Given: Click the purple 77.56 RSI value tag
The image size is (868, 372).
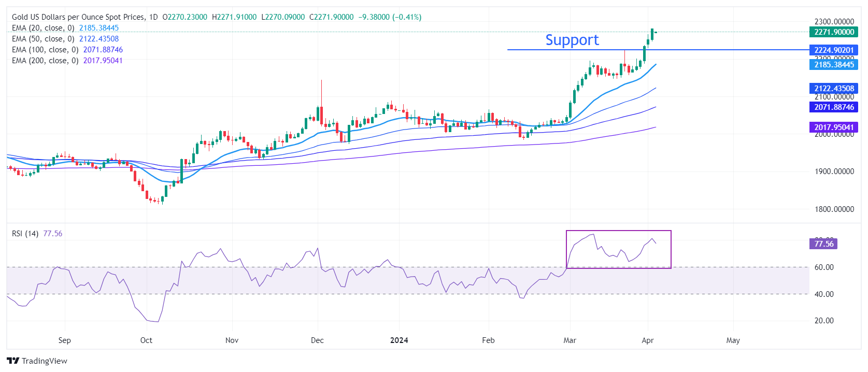Looking at the screenshot, I should pos(823,244).
